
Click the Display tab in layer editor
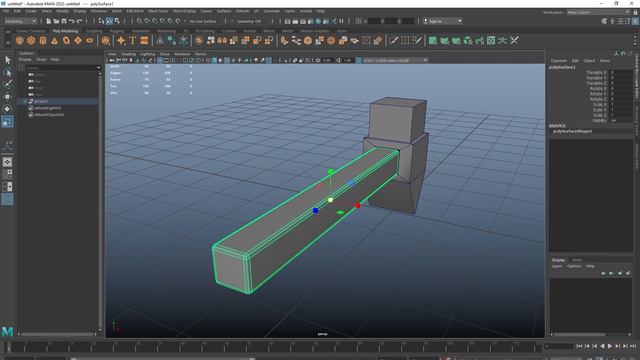558,260
